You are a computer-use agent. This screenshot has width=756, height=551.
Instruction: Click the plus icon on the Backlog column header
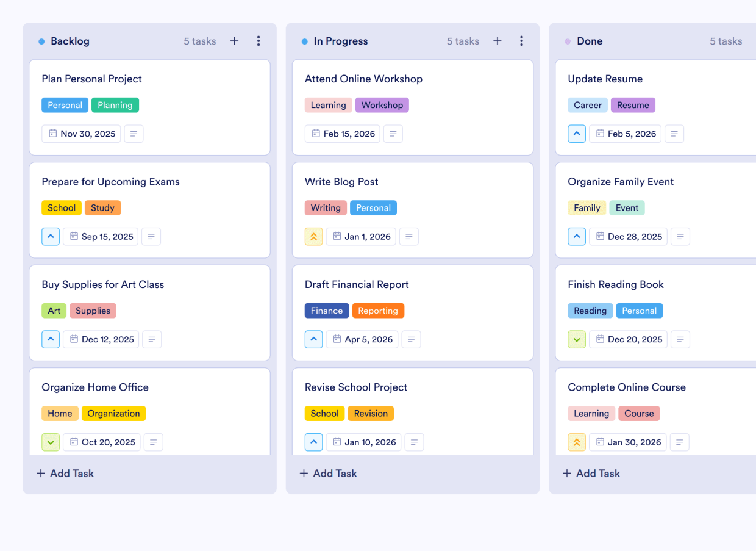click(234, 41)
